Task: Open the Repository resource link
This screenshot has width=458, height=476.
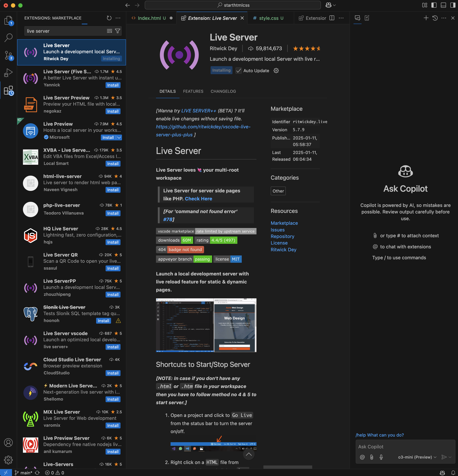Action: (282, 236)
